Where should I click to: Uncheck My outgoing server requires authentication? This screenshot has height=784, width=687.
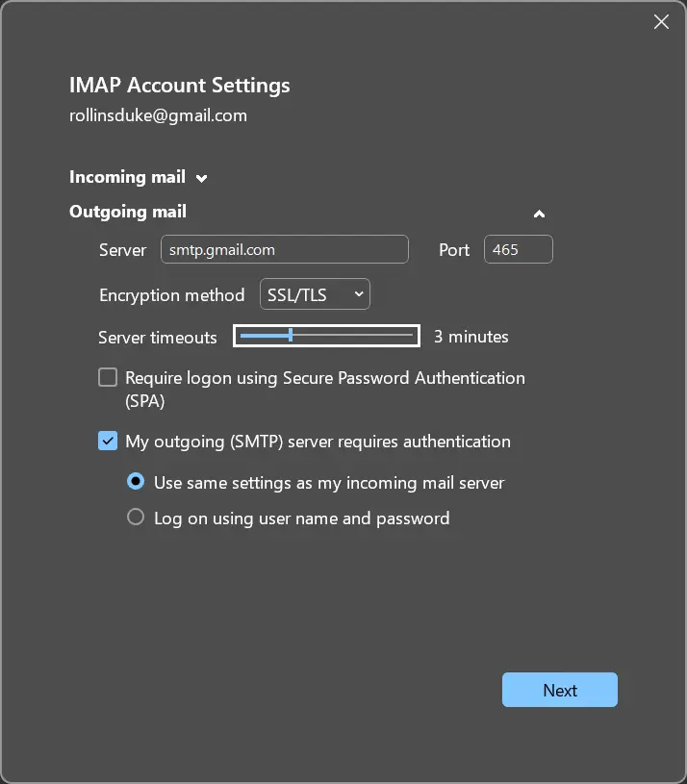[x=108, y=442]
